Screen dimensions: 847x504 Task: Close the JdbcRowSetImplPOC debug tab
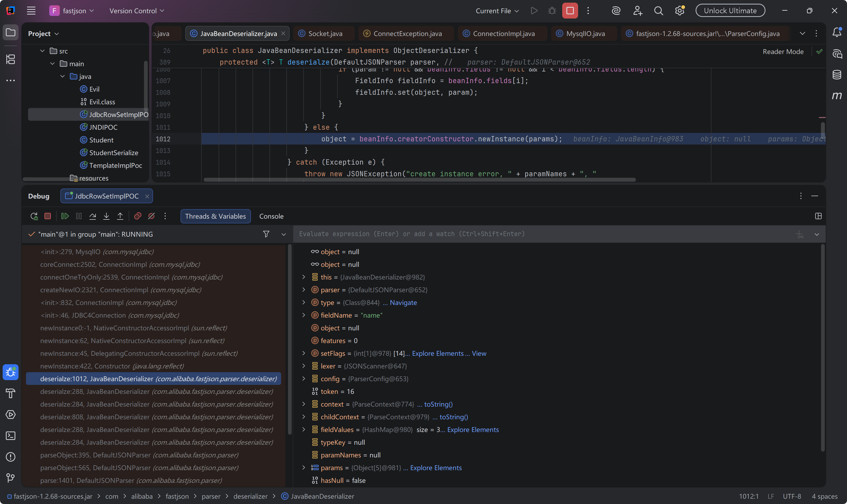[x=147, y=196]
